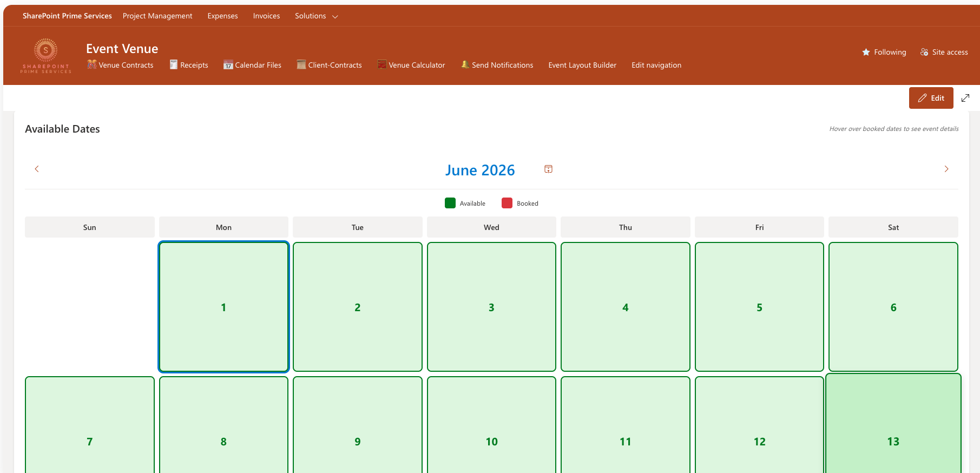
Task: Click the green Available legend swatch
Action: 450,203
